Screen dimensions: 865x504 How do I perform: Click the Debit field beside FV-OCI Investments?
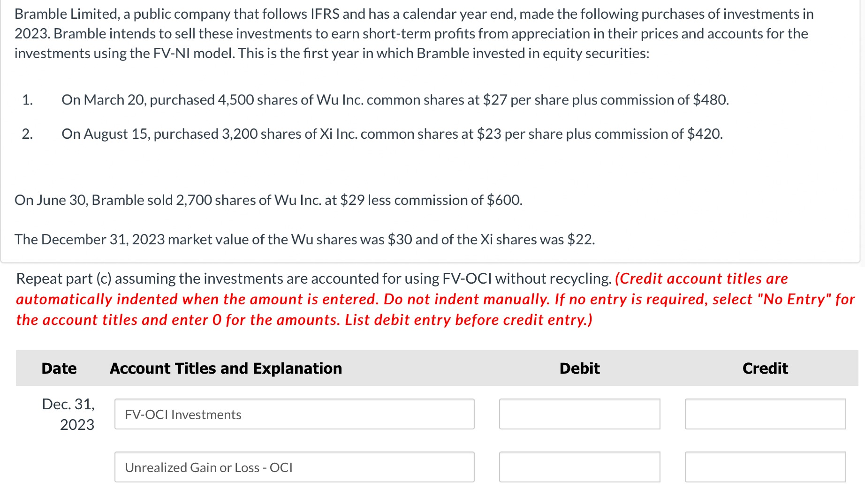580,414
